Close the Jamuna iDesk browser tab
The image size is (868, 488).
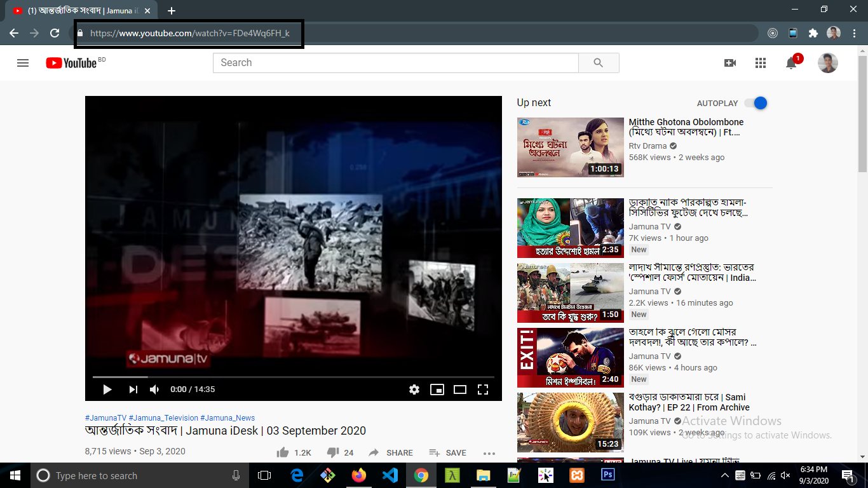tap(147, 11)
